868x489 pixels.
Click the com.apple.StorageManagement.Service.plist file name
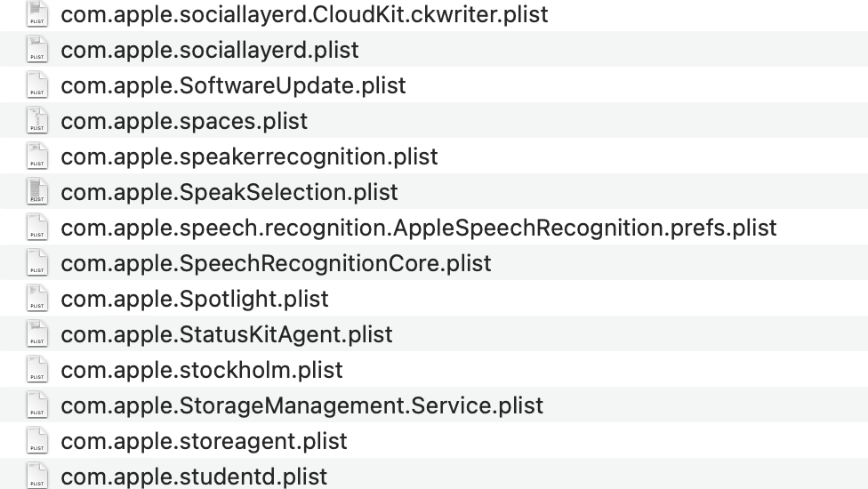pos(302,405)
